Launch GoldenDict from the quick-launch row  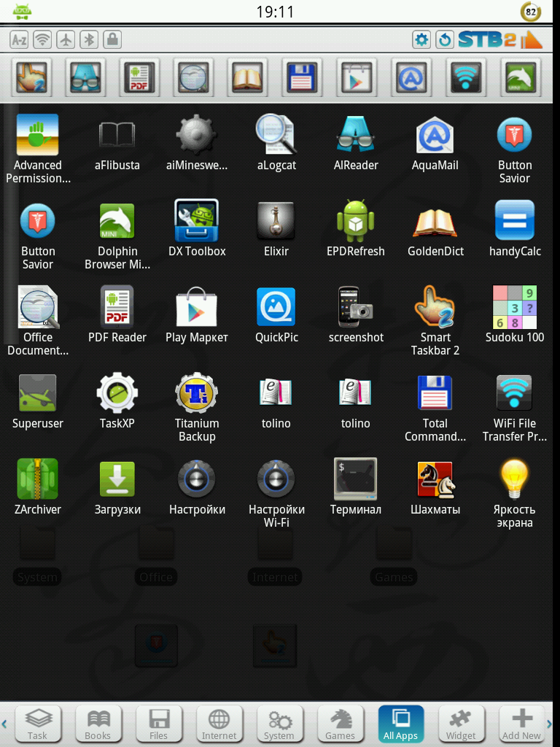[247, 77]
